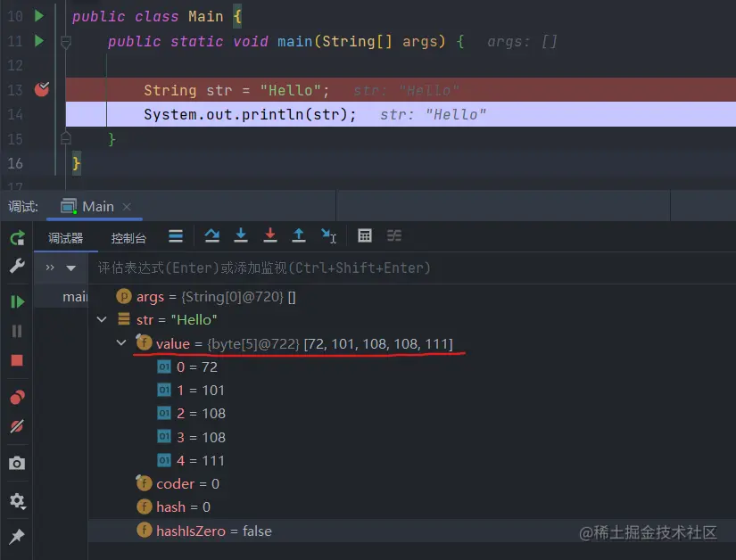Open debug gear settings menu
Viewport: 736px width, 560px height.
tap(17, 501)
